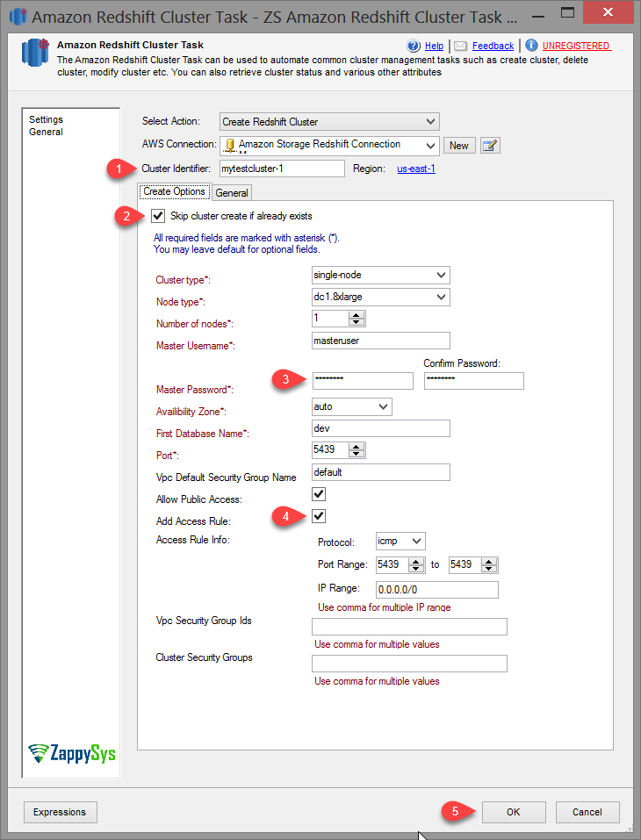Click the blue info icon near UNREGISTERED
Viewport: 641px width, 840px height.
(x=531, y=46)
